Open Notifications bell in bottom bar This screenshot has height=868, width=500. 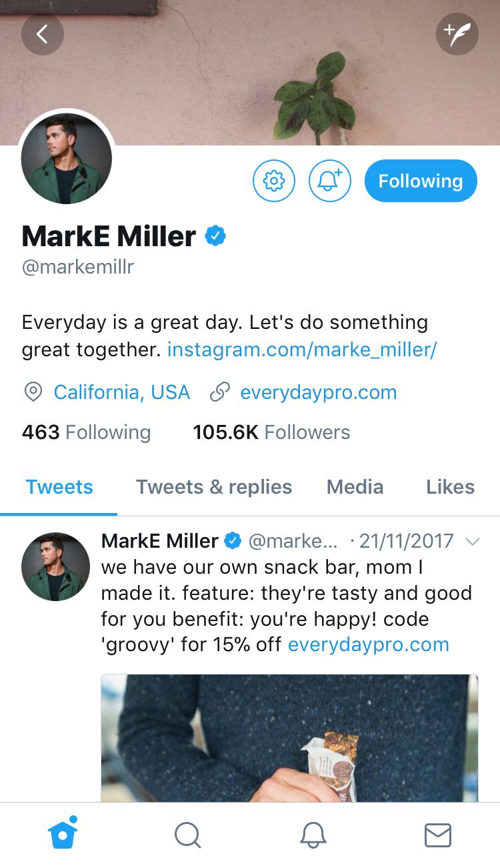(x=313, y=835)
